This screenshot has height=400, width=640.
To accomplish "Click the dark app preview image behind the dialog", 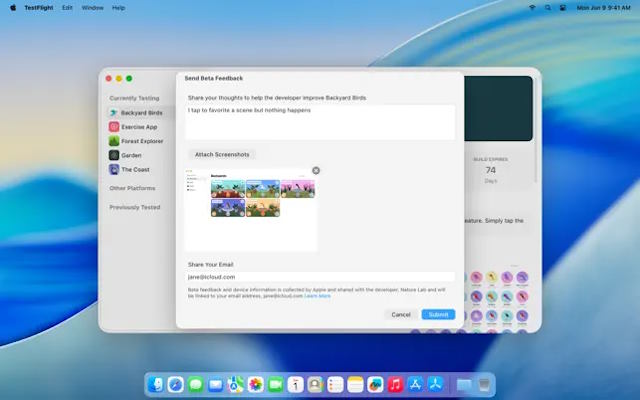I will click(498, 109).
